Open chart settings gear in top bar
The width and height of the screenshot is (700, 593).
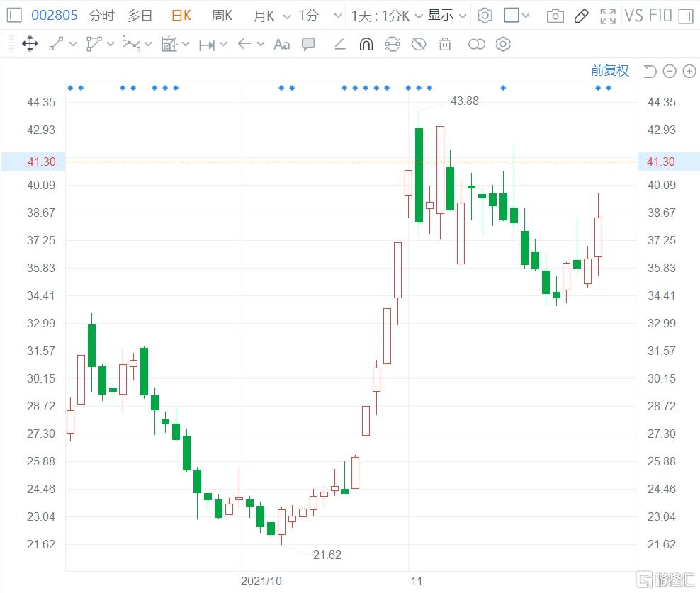pos(485,16)
